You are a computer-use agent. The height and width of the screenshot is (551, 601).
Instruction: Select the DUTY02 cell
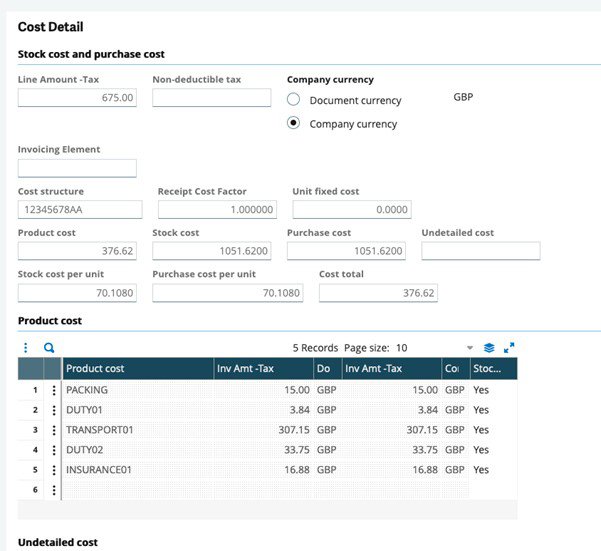(x=138, y=450)
